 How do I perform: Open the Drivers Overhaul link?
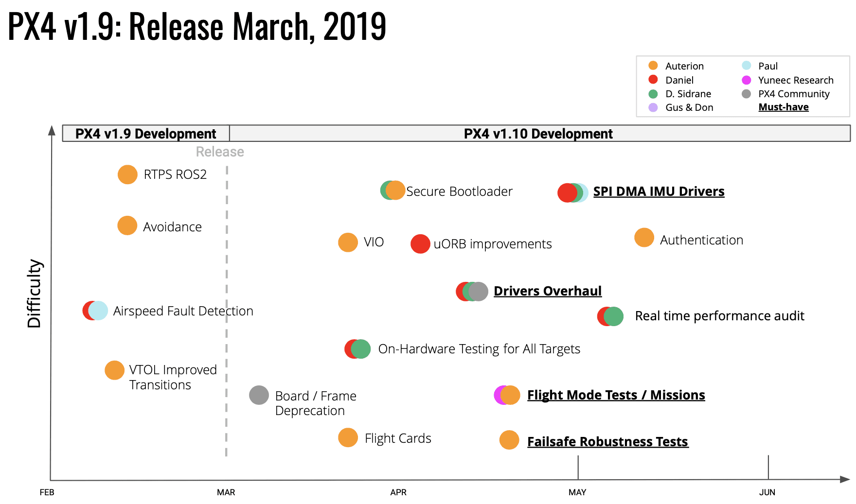tap(548, 291)
